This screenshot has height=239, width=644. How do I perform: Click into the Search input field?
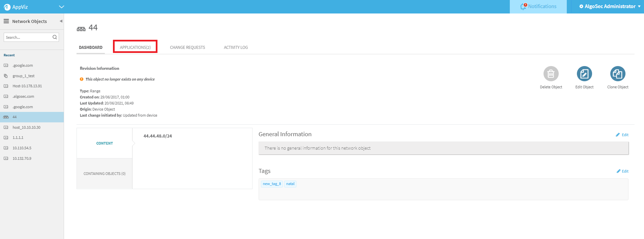click(x=28, y=37)
